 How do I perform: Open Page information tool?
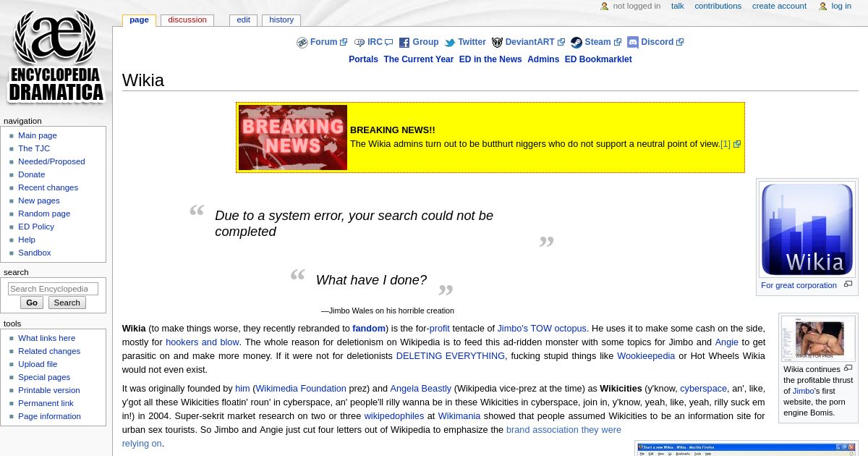49,416
